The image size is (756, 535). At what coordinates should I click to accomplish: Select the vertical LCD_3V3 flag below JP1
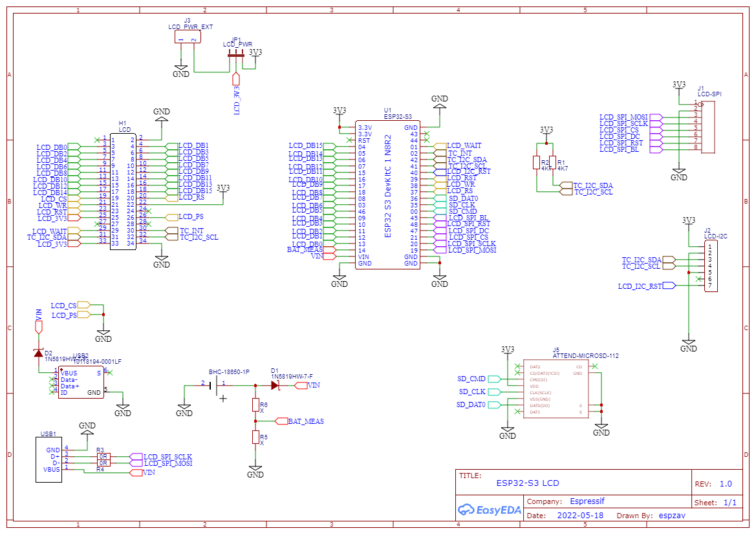[x=236, y=94]
